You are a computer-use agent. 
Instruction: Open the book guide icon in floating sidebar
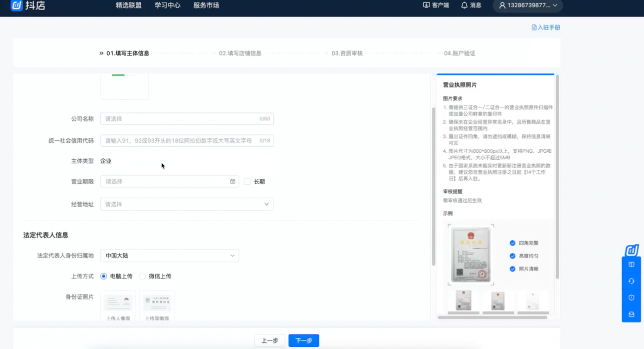(x=631, y=265)
